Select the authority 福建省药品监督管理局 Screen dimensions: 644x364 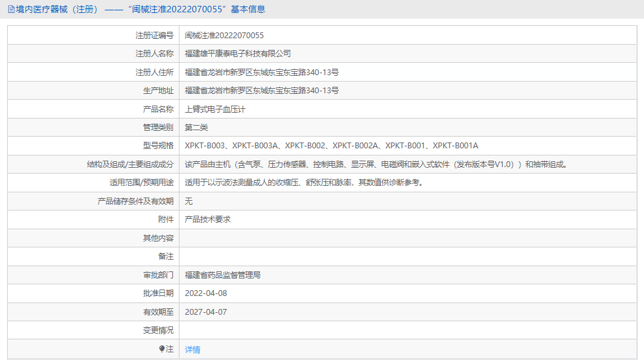223,275
